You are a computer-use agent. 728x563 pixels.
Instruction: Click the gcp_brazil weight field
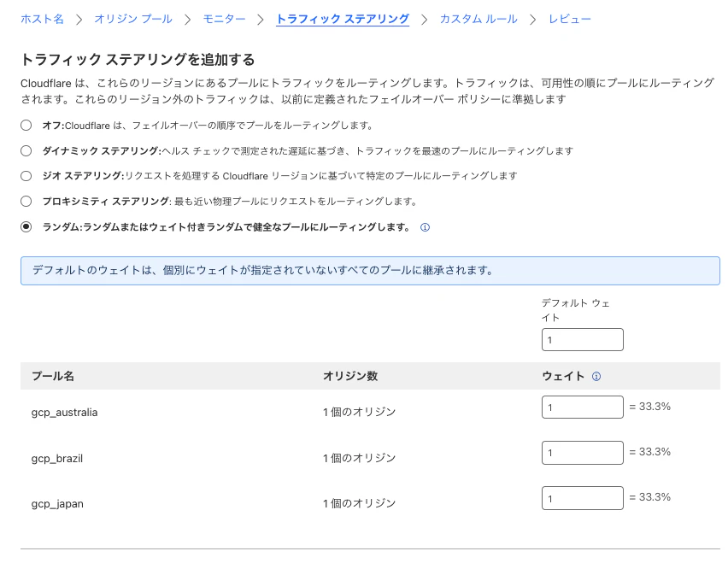click(582, 452)
